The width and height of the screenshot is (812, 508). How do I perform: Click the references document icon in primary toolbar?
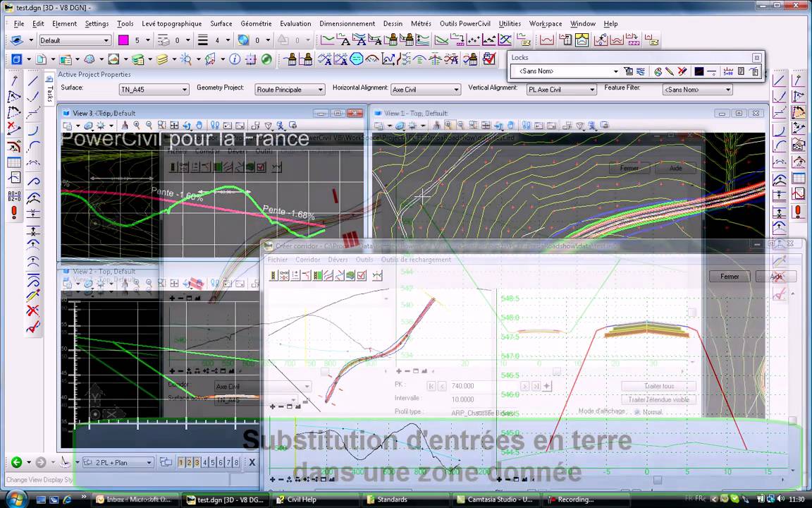[x=41, y=59]
